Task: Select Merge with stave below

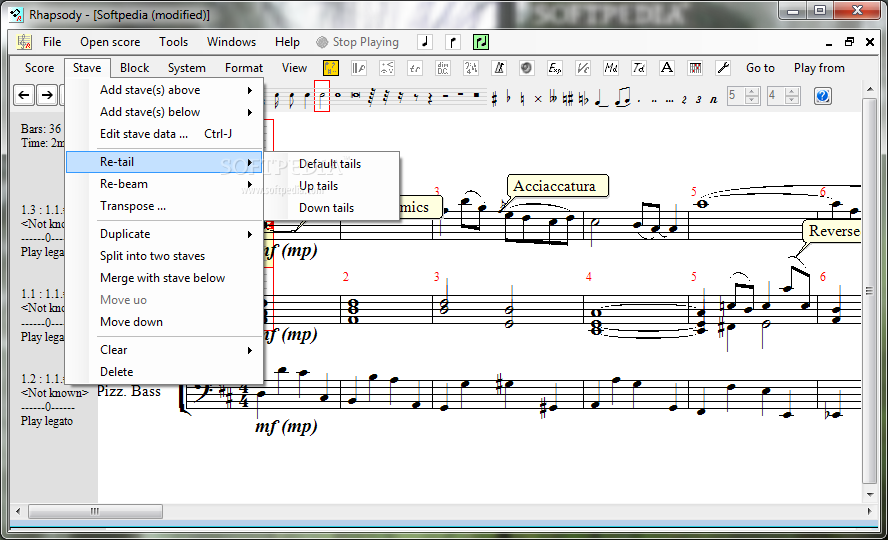Action: pyautogui.click(x=164, y=278)
